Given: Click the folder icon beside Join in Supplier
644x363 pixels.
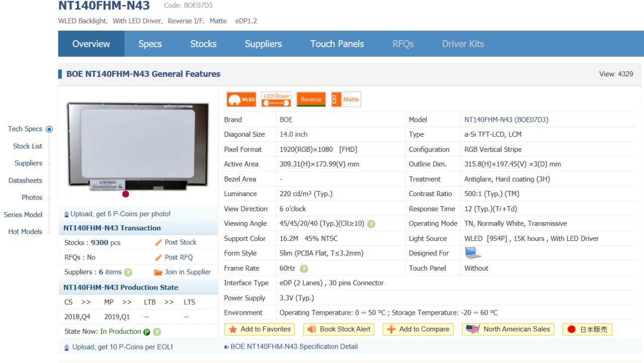Looking at the screenshot, I should [158, 272].
